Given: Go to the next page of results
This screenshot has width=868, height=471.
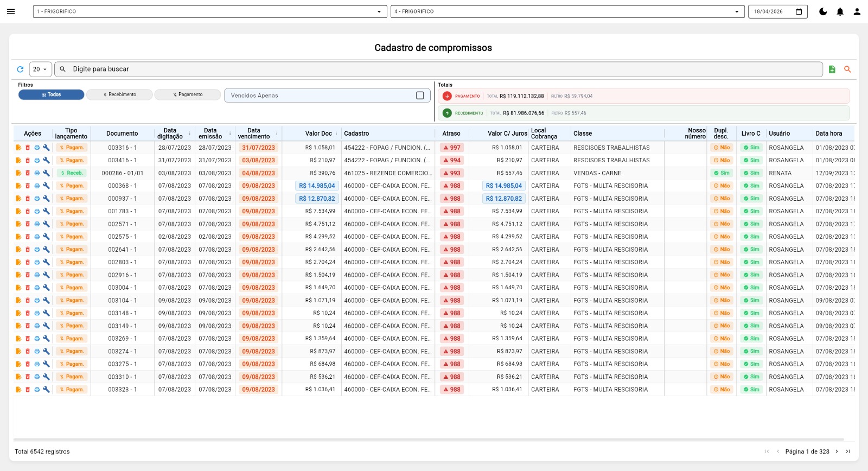Looking at the screenshot, I should click(x=837, y=451).
